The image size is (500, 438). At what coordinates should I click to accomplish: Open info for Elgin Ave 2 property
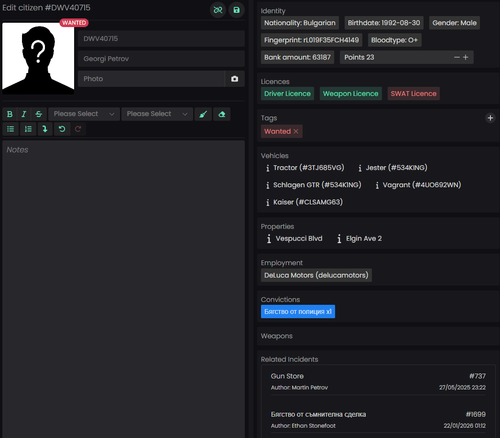(x=339, y=239)
